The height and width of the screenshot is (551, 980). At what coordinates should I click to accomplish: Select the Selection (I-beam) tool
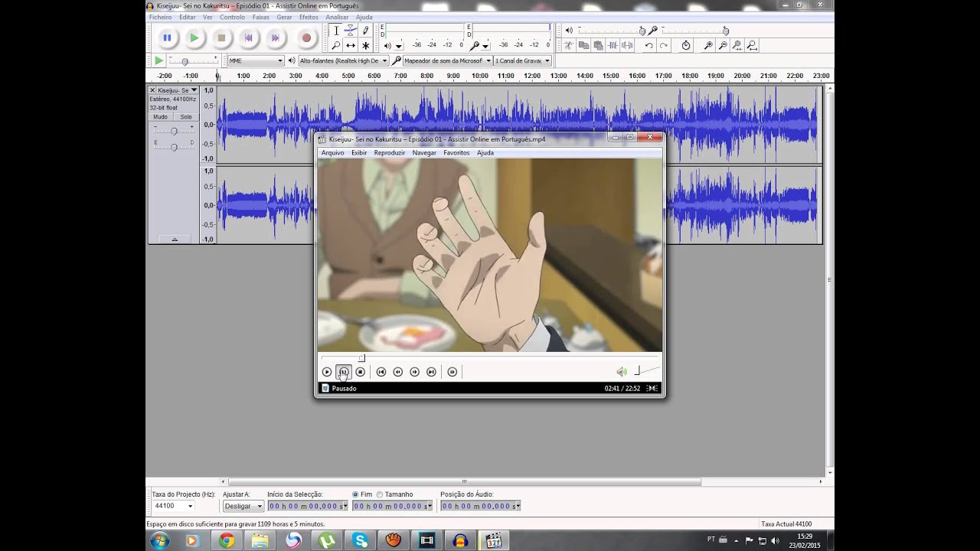coord(335,31)
